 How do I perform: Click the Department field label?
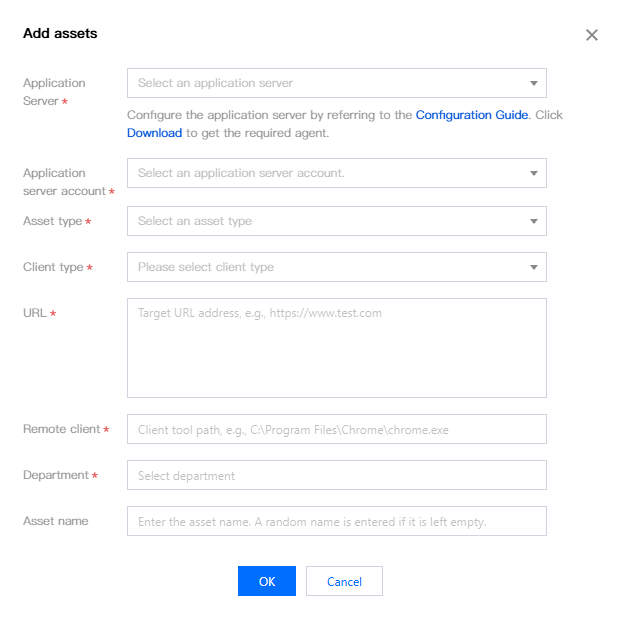point(56,475)
